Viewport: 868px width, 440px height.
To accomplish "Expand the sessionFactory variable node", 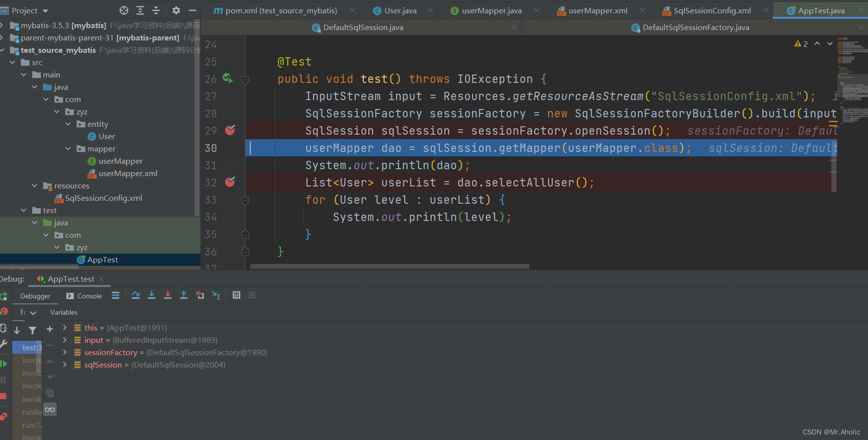I will click(65, 352).
